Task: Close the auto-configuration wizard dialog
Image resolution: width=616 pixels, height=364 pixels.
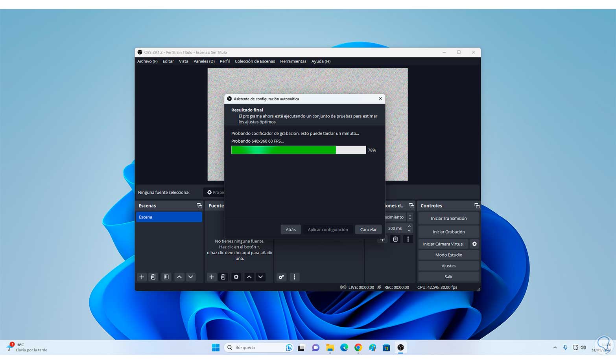Action: pyautogui.click(x=380, y=99)
